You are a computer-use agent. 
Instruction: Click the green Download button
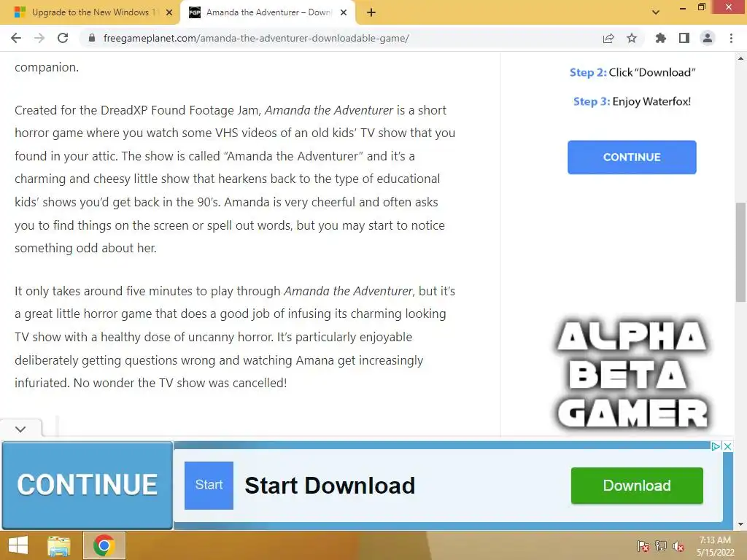[637, 485]
